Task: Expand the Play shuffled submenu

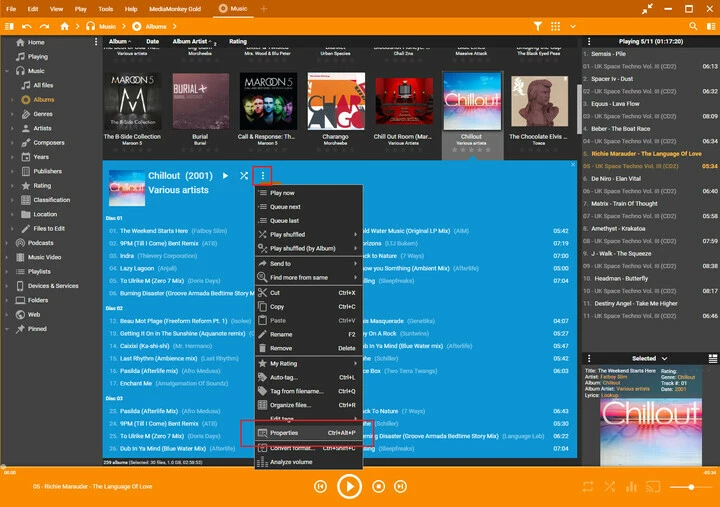Action: pyautogui.click(x=309, y=234)
